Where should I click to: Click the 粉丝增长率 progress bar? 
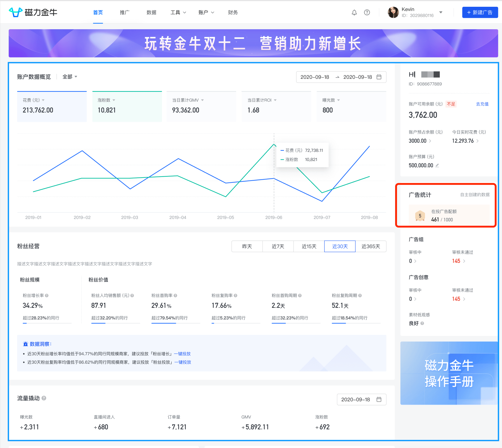pos(47,323)
